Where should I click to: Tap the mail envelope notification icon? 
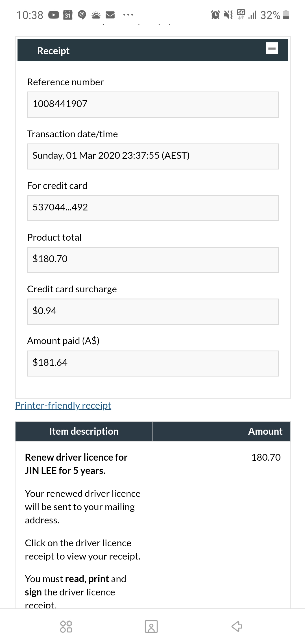(110, 15)
